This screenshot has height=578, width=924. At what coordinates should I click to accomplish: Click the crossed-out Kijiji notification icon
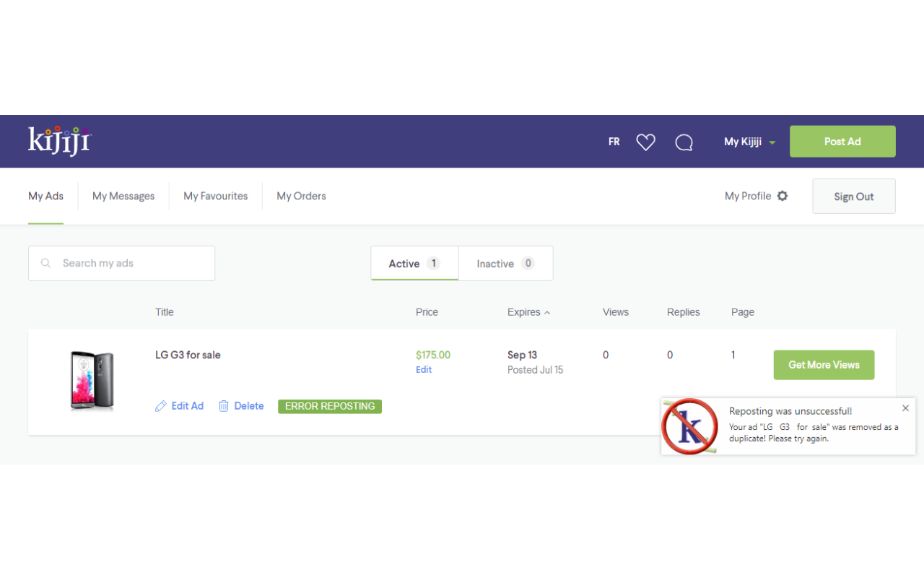pyautogui.click(x=690, y=426)
